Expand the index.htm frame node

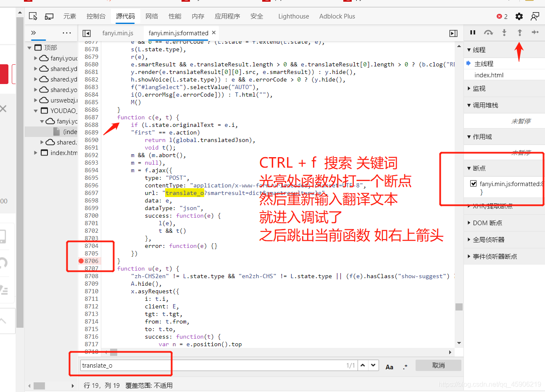(36, 153)
